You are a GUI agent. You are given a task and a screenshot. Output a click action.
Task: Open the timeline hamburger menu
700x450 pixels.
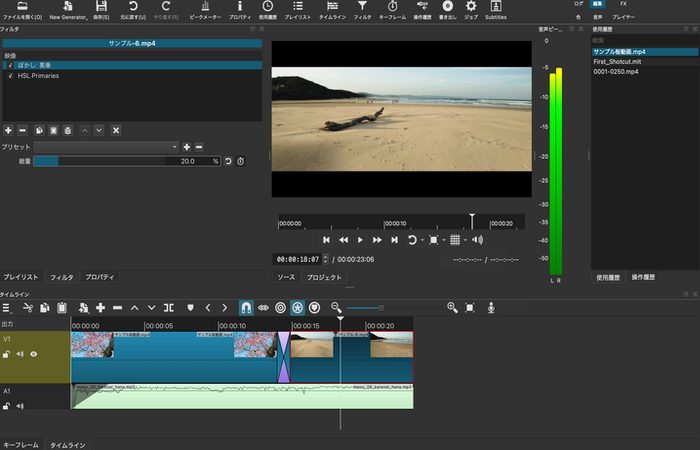[x=7, y=307]
